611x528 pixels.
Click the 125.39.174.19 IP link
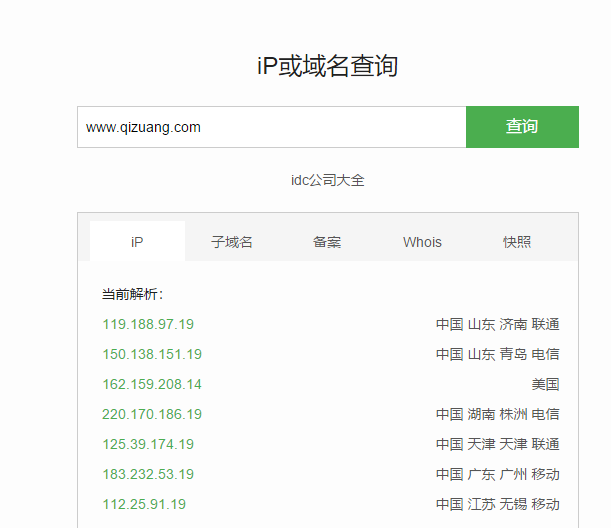coord(148,444)
